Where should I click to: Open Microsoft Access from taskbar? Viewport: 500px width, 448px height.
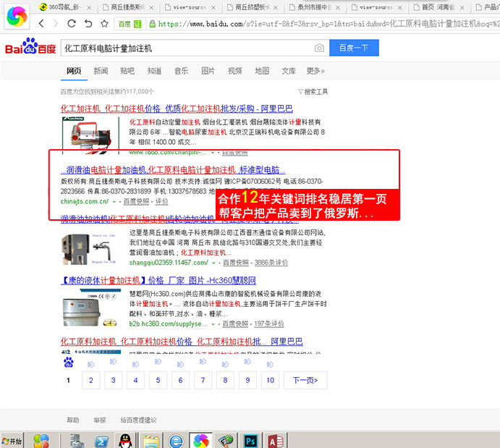pos(276,441)
